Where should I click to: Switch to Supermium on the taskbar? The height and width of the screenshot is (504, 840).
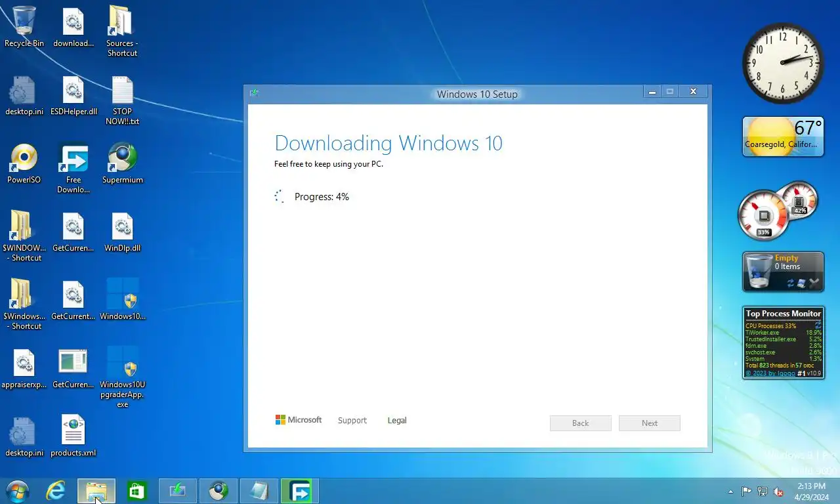[x=219, y=491]
